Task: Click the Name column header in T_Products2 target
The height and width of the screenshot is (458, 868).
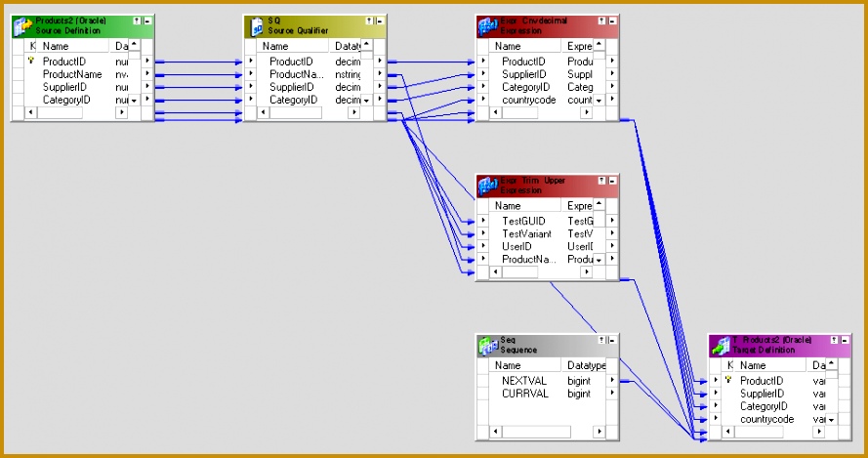Action: (770, 365)
